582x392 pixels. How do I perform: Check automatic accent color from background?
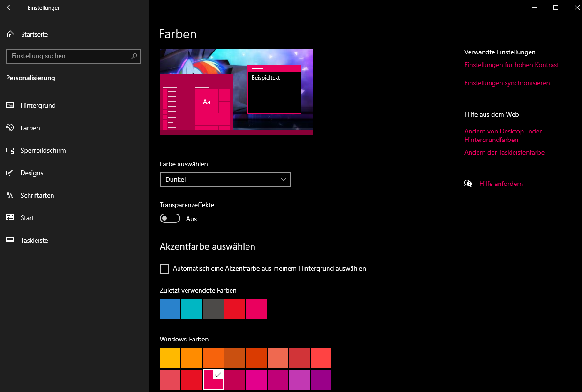164,268
